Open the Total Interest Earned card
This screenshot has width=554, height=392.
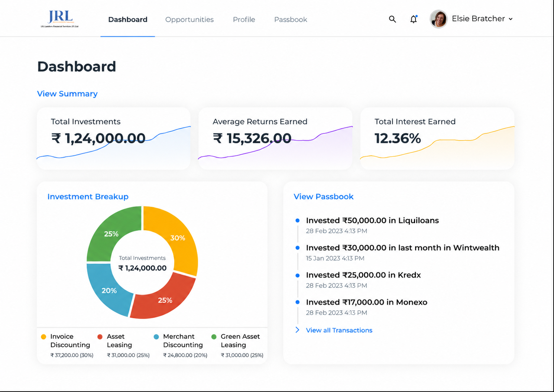pyautogui.click(x=437, y=139)
